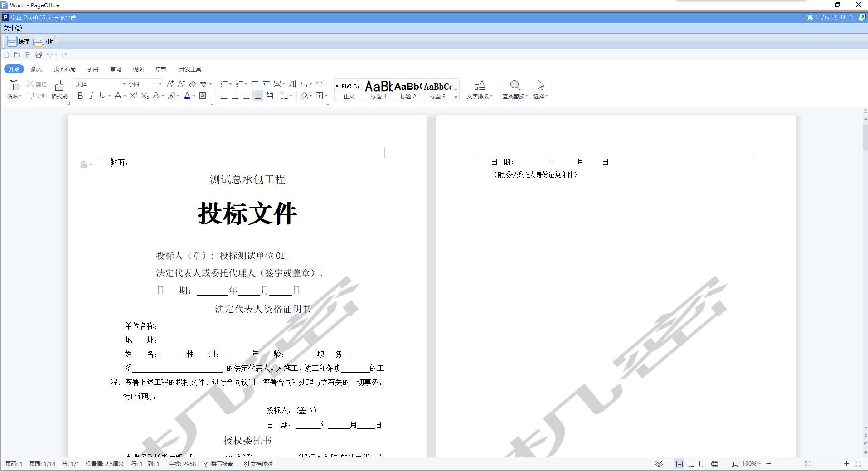Click the small printer icon in quick toolbar
The width and height of the screenshot is (868, 471).
pos(39,55)
